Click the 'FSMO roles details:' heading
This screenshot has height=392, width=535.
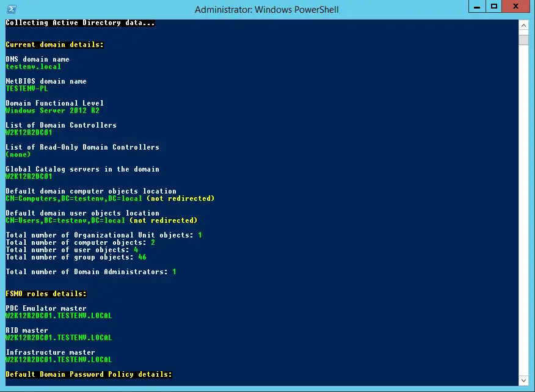[x=46, y=294]
